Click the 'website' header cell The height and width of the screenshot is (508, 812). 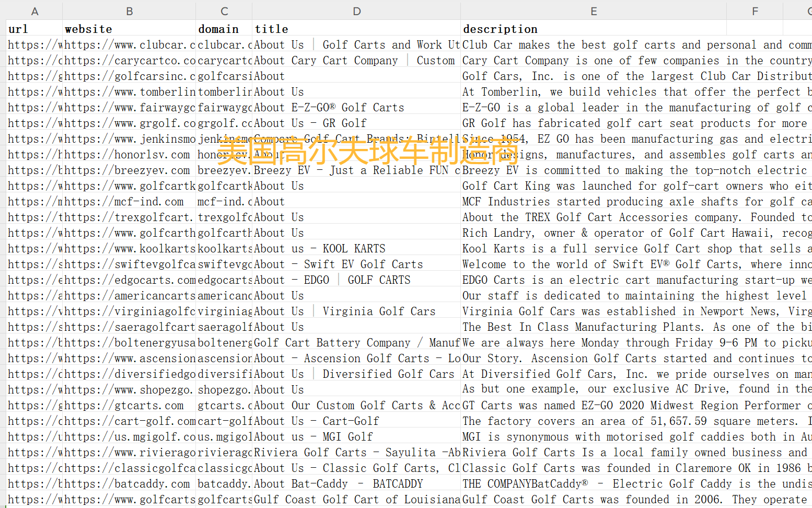(129, 29)
